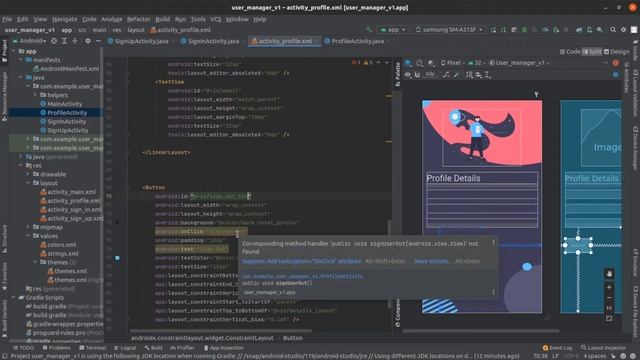Open the samsung SM-A515F device dropdown

coord(449,30)
